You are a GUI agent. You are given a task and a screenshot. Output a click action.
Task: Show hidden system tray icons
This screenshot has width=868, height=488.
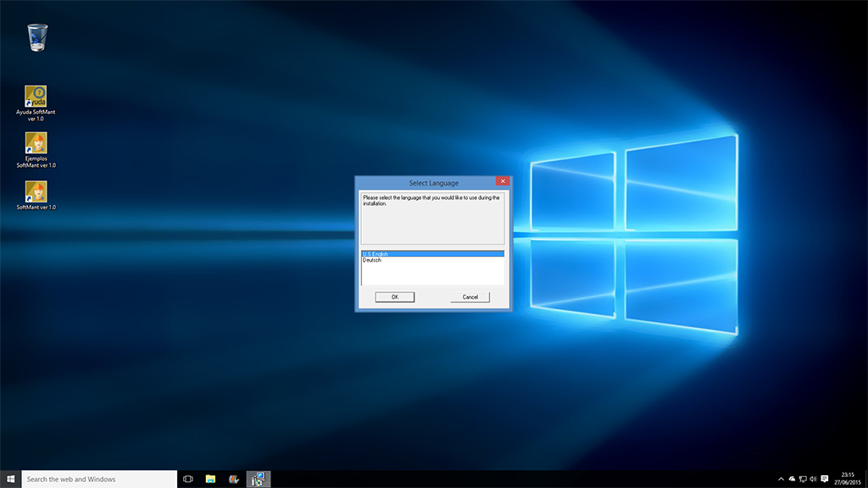782,479
